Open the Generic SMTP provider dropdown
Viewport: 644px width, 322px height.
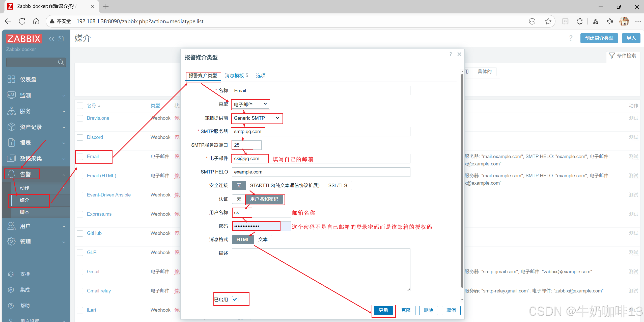point(256,118)
